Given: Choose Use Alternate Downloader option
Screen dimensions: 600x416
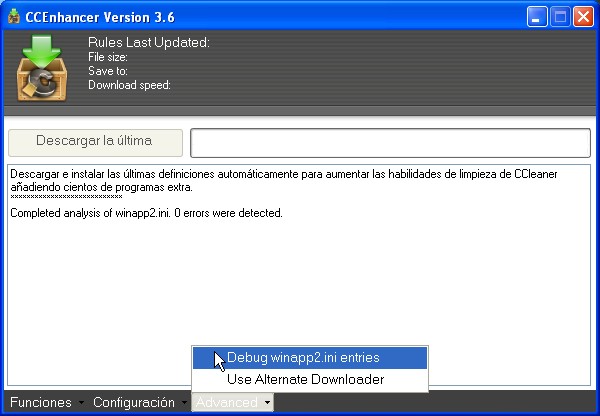Looking at the screenshot, I should tap(310, 379).
